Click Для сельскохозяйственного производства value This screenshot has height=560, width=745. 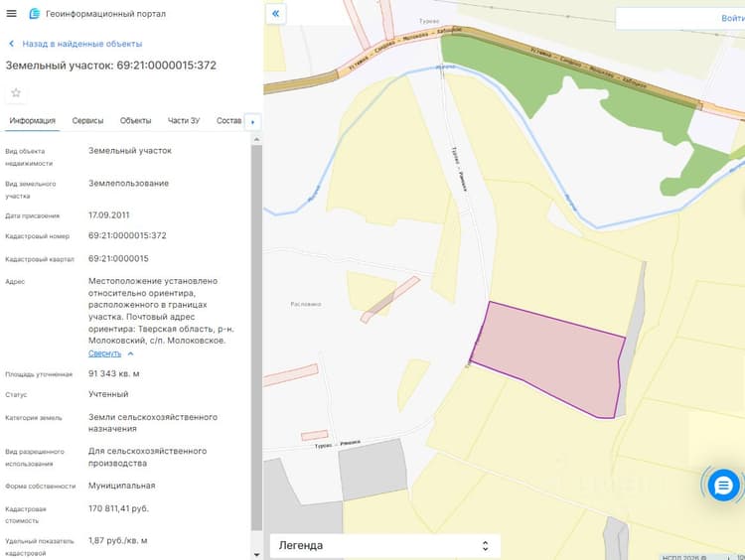tap(147, 457)
